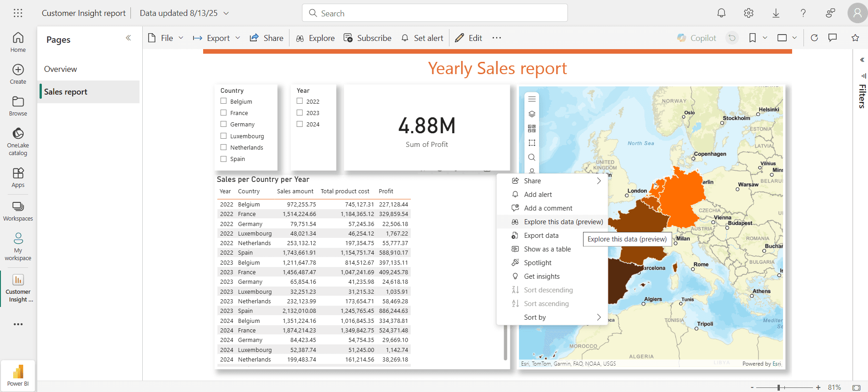
Task: Add report to favorites star icon
Action: 855,38
